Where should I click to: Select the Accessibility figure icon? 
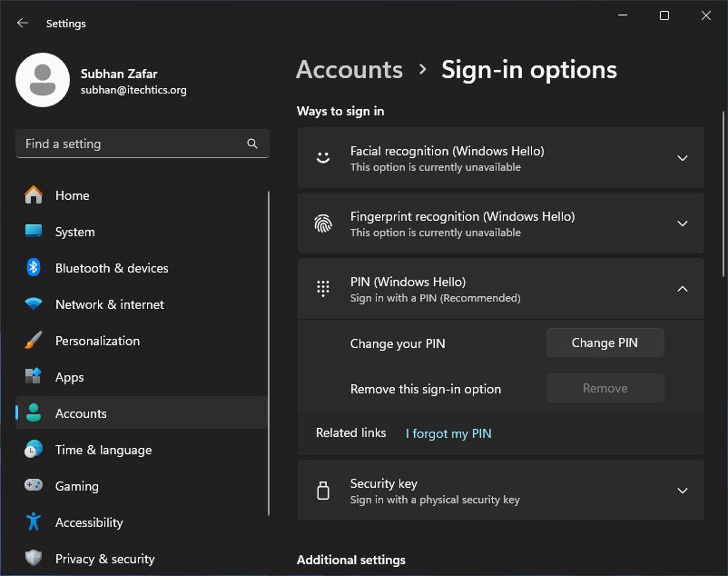click(x=34, y=521)
